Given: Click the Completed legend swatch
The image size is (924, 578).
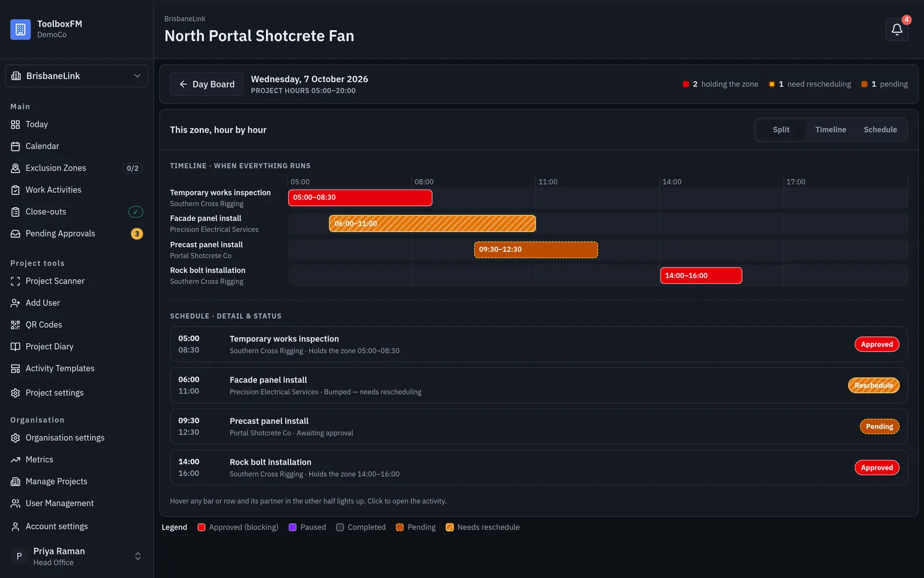Looking at the screenshot, I should (340, 527).
